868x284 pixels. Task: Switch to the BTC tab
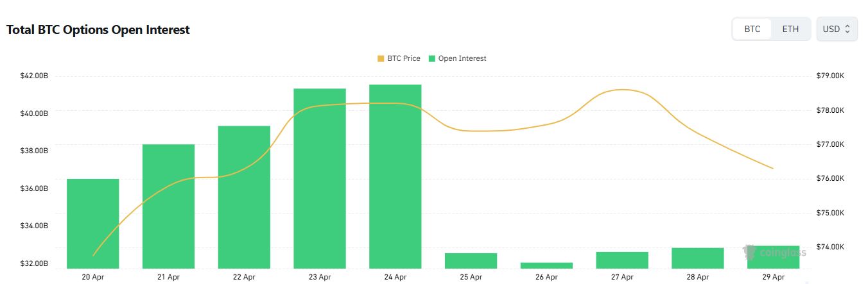point(752,29)
